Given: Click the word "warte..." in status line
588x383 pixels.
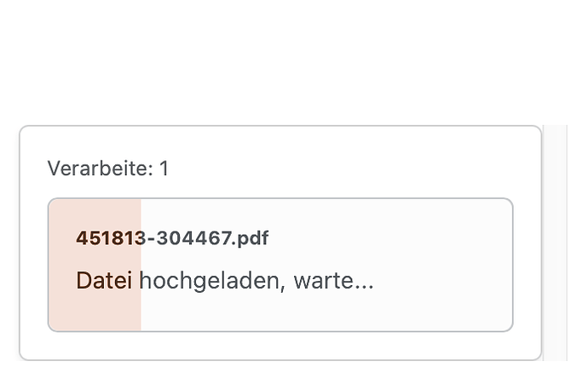Looking at the screenshot, I should [x=333, y=281].
